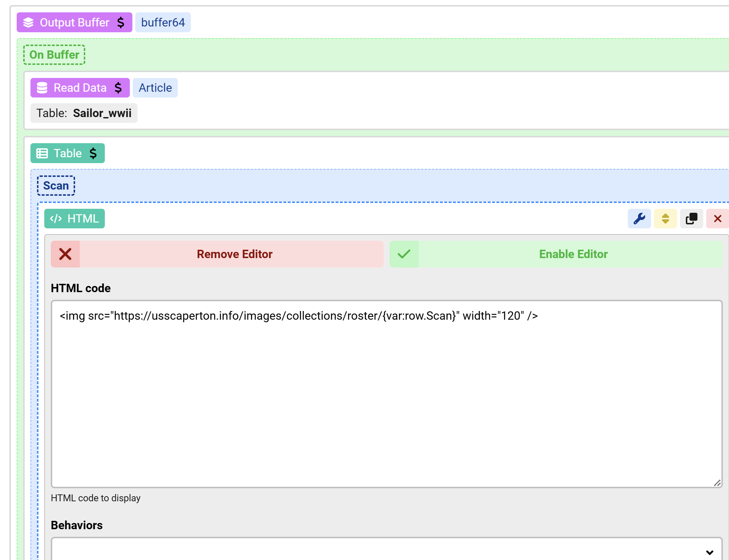The width and height of the screenshot is (729, 560).
Task: Click the yellow reorder icon on the HTML block
Action: 665,218
